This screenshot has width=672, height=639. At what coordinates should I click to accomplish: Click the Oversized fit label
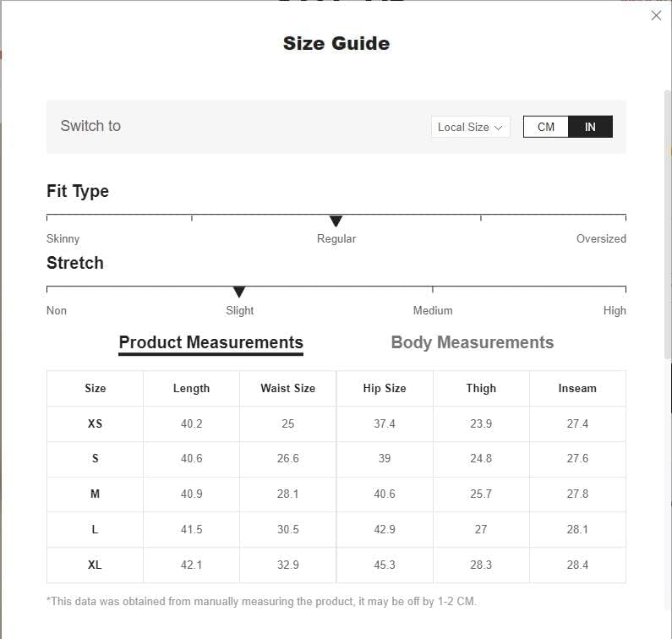tap(601, 238)
